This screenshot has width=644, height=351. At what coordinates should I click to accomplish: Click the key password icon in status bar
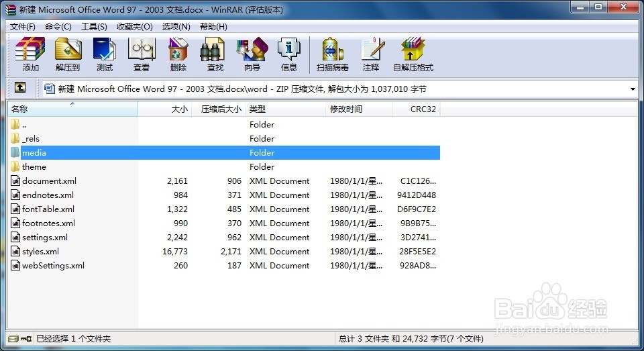pyautogui.click(x=26, y=339)
